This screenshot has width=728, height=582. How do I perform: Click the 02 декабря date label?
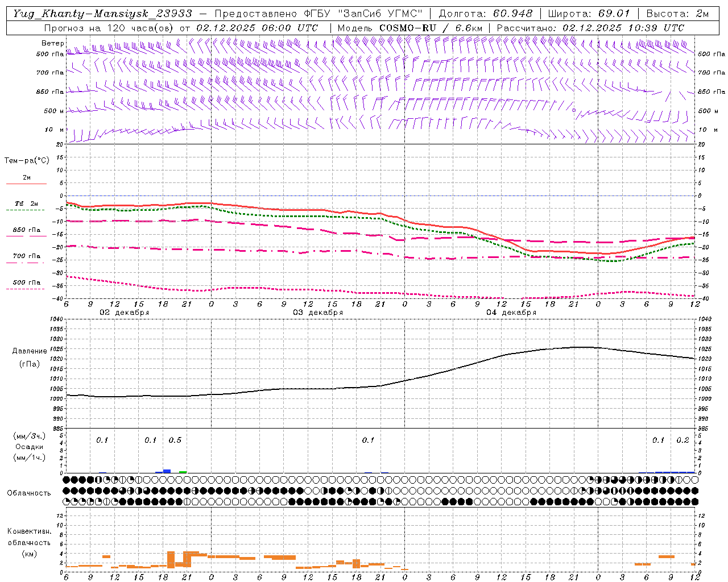click(x=125, y=313)
